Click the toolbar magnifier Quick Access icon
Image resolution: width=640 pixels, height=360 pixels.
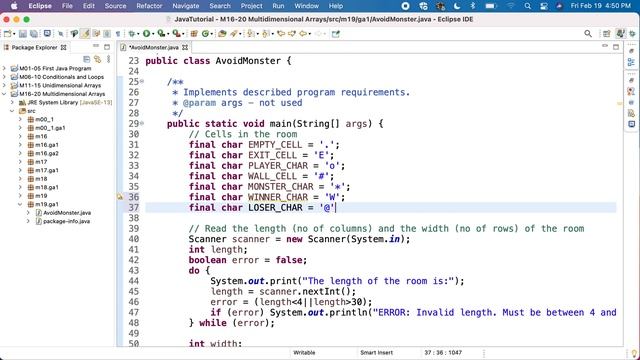coord(588,34)
